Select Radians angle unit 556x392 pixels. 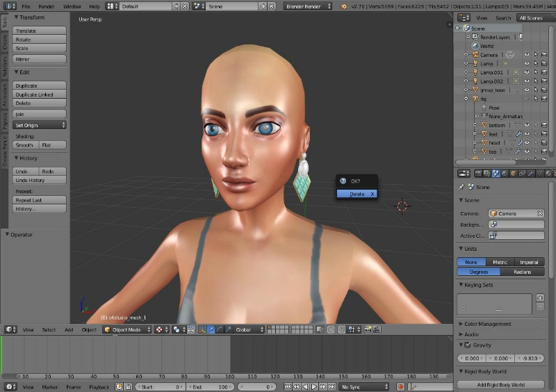pyautogui.click(x=522, y=272)
